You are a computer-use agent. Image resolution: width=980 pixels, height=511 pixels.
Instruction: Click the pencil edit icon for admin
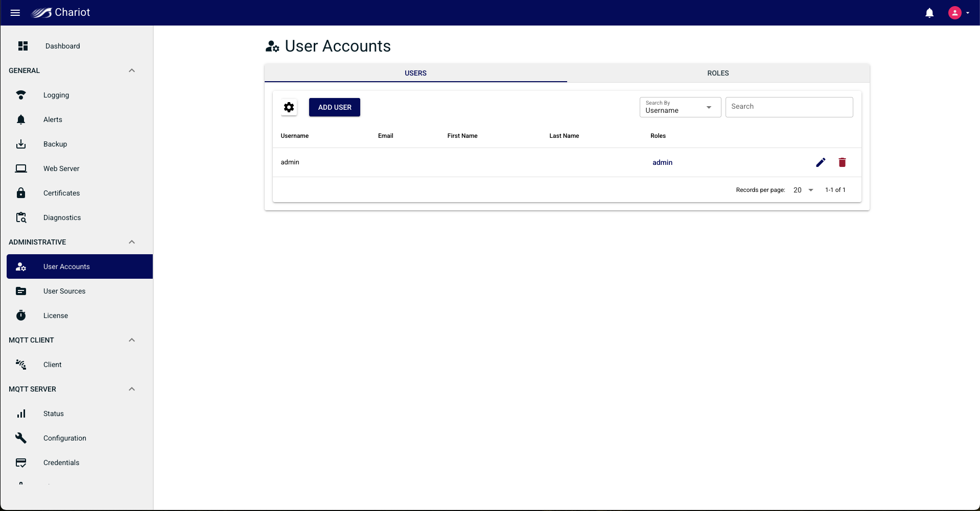click(821, 162)
